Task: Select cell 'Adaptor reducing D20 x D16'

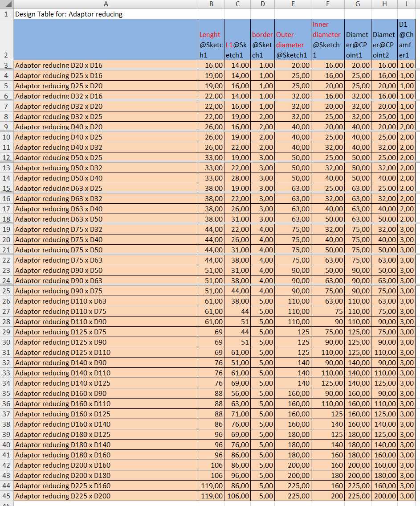Action: click(106, 65)
